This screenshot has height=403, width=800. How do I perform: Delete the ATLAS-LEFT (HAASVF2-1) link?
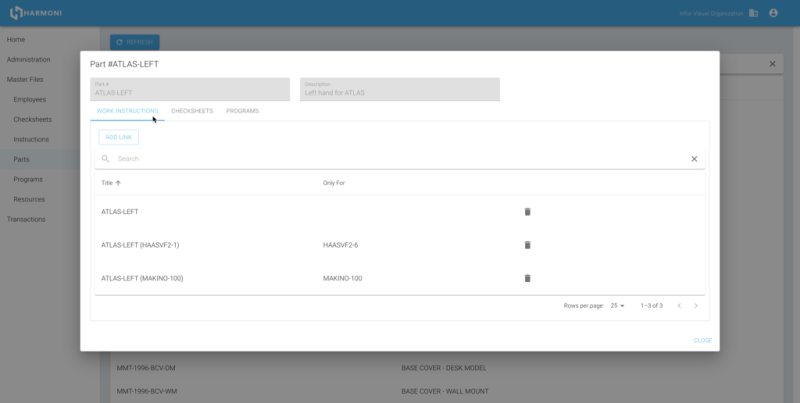click(527, 245)
